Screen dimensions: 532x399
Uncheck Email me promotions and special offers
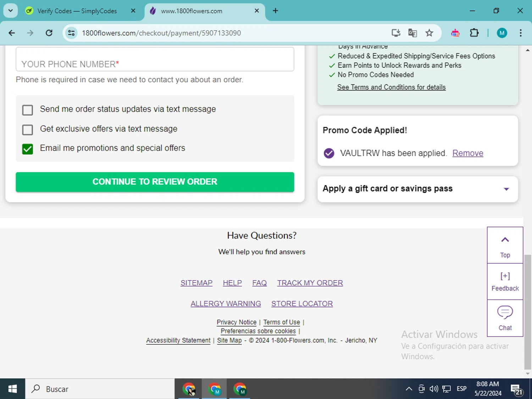(x=27, y=149)
